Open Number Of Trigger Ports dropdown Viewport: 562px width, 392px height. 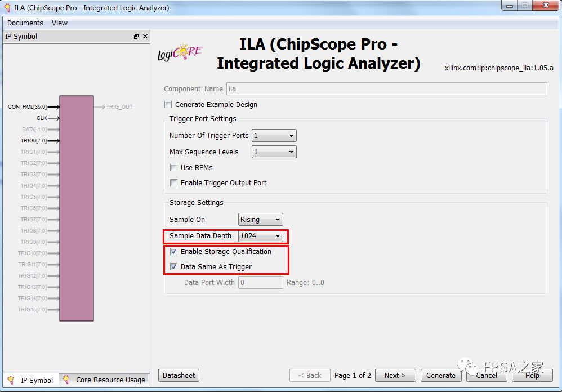pos(274,135)
